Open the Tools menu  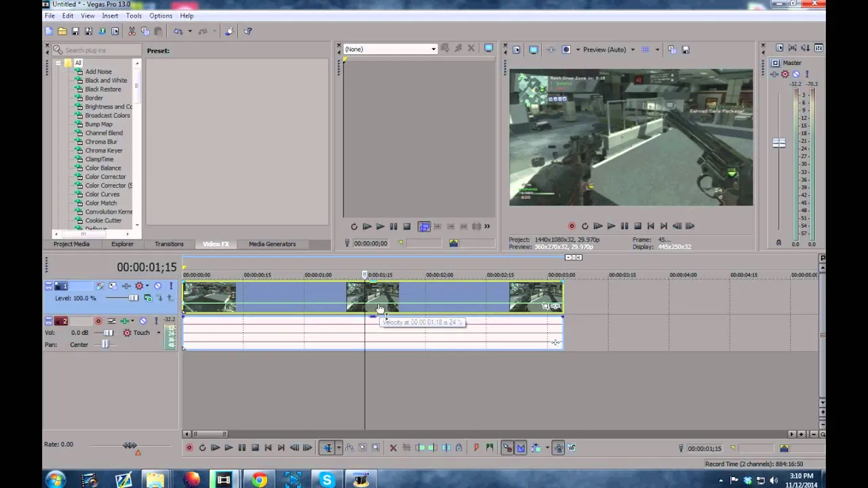(134, 16)
